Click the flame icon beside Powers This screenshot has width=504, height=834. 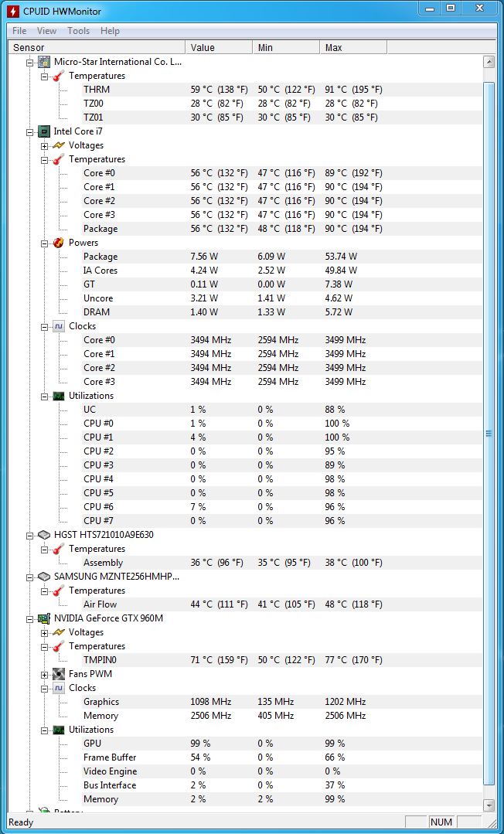point(59,243)
